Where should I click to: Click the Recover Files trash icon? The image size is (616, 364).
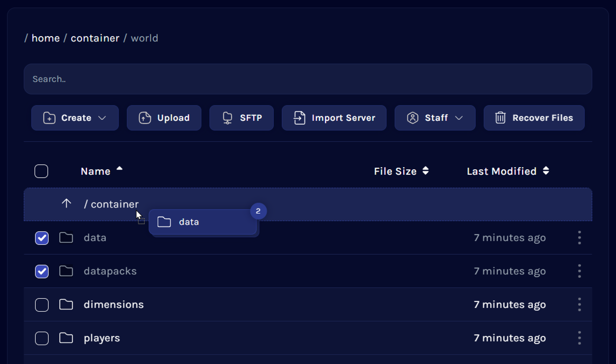(500, 118)
